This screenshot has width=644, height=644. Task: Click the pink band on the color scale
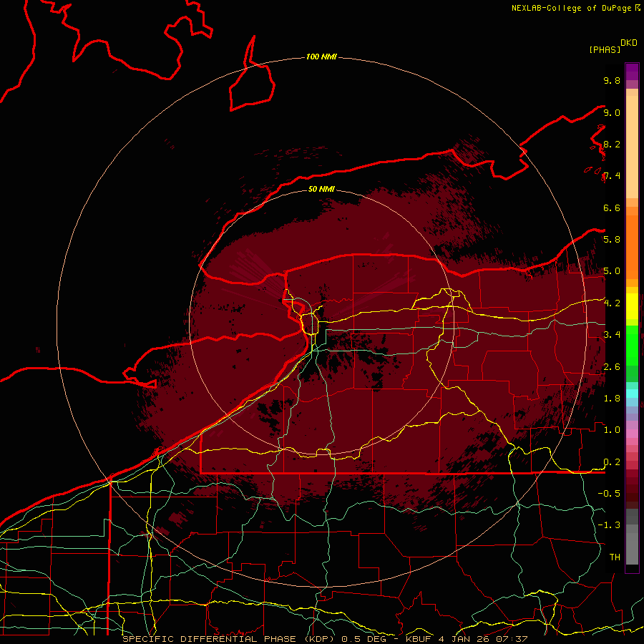[x=632, y=434]
